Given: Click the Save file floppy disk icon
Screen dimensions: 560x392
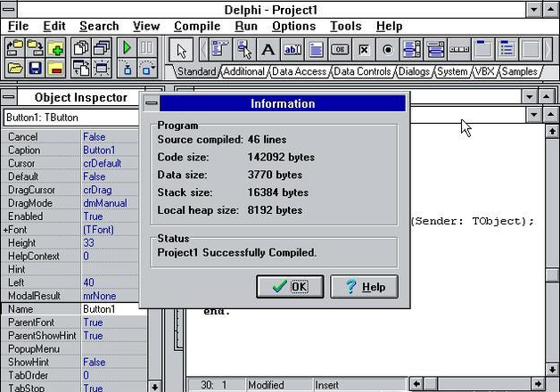Looking at the screenshot, I should (x=36, y=68).
